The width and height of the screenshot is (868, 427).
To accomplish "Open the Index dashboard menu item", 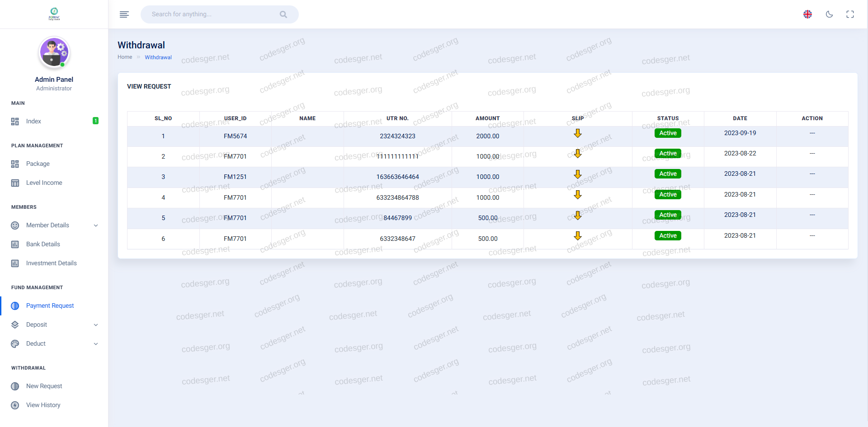I will pyautogui.click(x=33, y=122).
